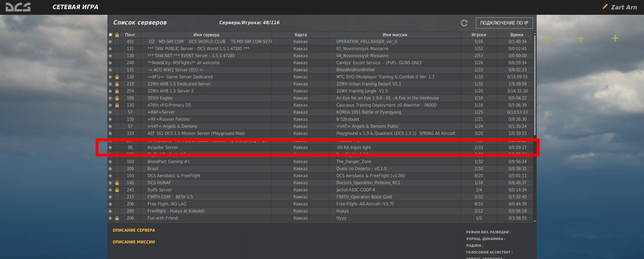Click the СЕТЕВАЯ ИГРА title
Viewport: 644px width, 259px height.
coord(75,7)
